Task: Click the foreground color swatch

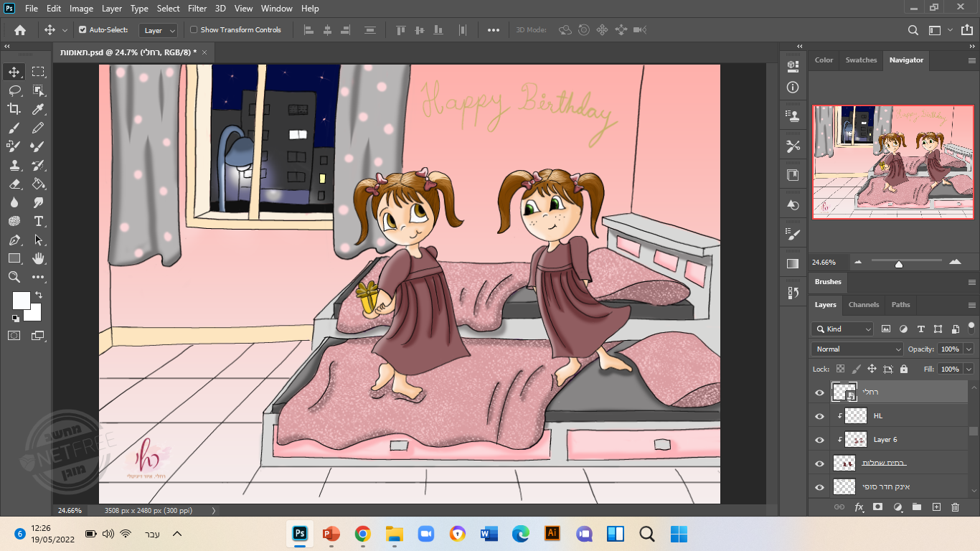Action: tap(21, 300)
